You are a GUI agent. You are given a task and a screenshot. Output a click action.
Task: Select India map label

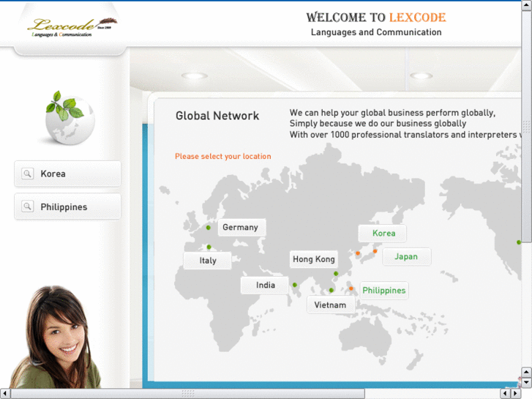click(265, 285)
